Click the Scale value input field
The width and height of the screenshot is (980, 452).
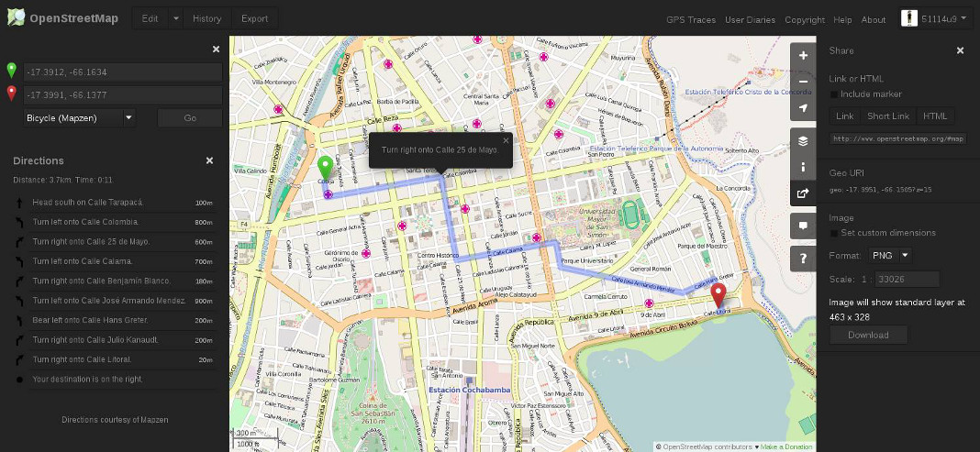907,279
